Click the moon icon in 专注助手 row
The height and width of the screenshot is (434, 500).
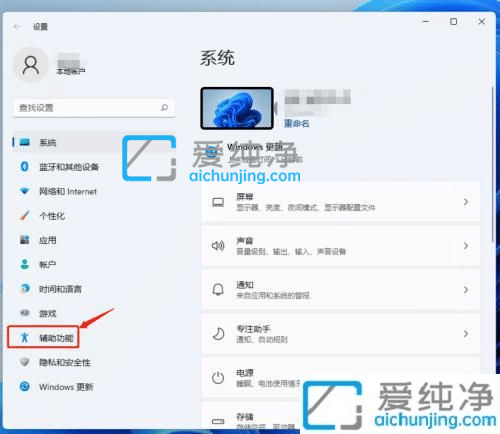(x=218, y=334)
